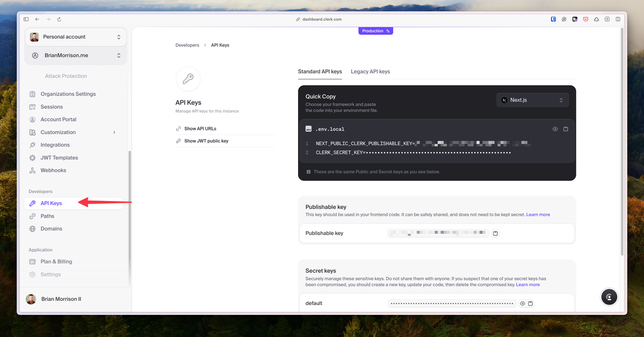
Task: Switch the Production environment selector
Action: tap(376, 31)
